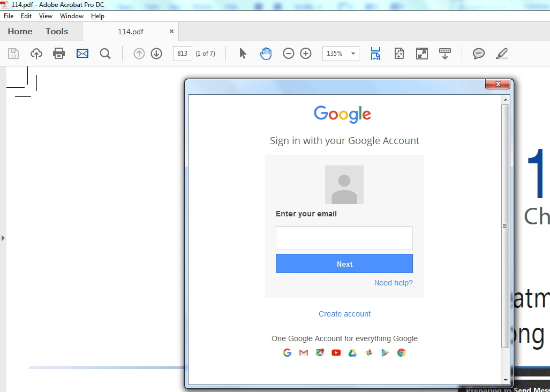The width and height of the screenshot is (550, 392).
Task: Open the File menu
Action: point(9,16)
